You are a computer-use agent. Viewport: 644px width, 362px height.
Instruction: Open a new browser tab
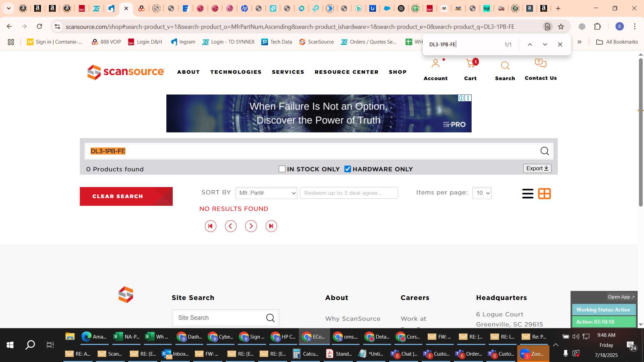click(558, 8)
